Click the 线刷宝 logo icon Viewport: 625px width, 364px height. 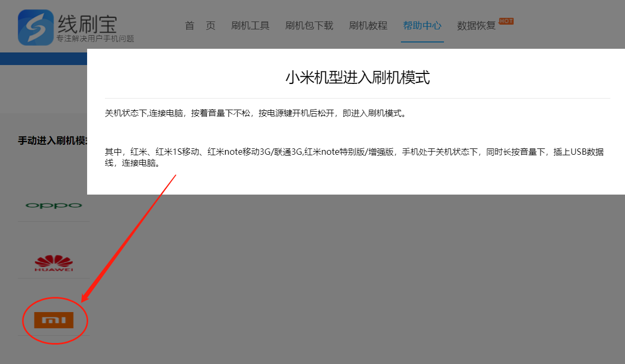click(x=36, y=27)
